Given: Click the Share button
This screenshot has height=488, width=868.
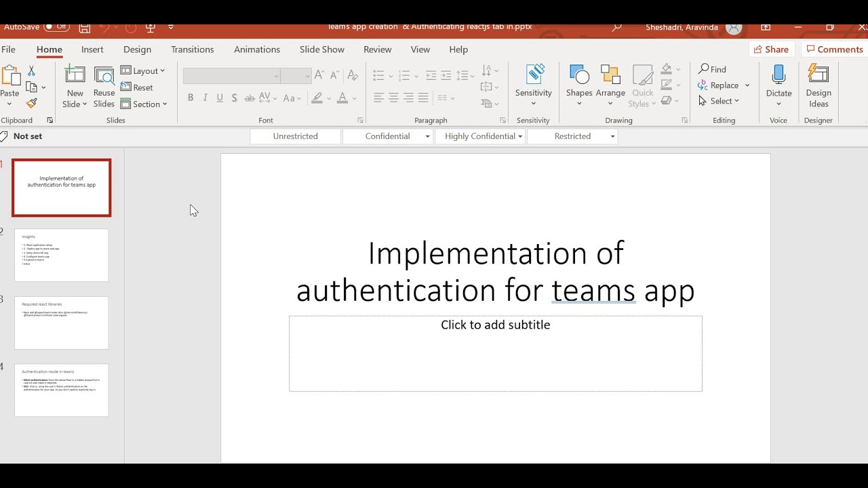Looking at the screenshot, I should tap(771, 49).
